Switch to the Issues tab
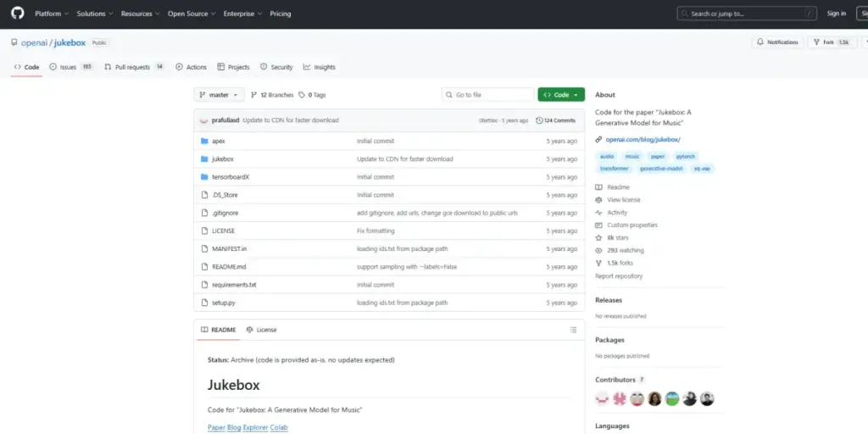 pyautogui.click(x=71, y=67)
